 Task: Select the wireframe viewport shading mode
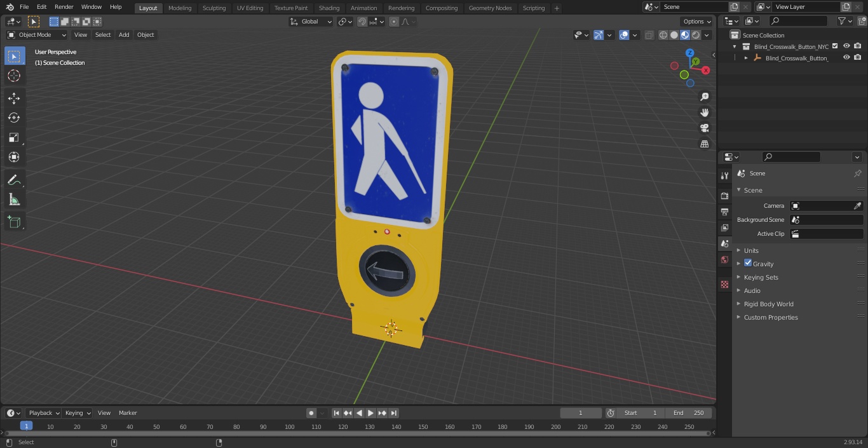pos(663,35)
